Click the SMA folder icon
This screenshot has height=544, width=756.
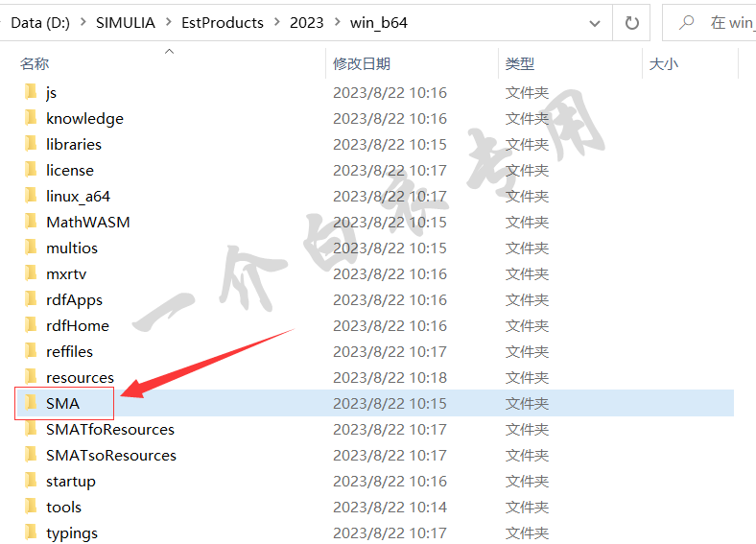31,403
